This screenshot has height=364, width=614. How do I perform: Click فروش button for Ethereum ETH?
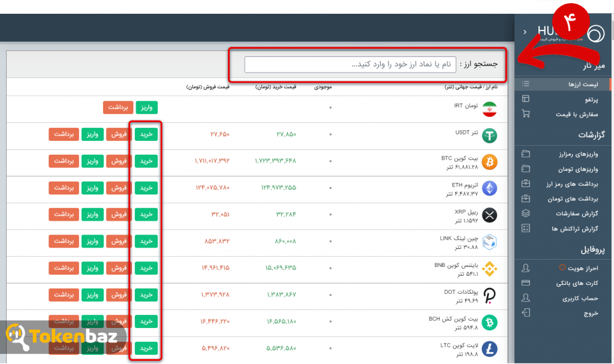click(119, 188)
